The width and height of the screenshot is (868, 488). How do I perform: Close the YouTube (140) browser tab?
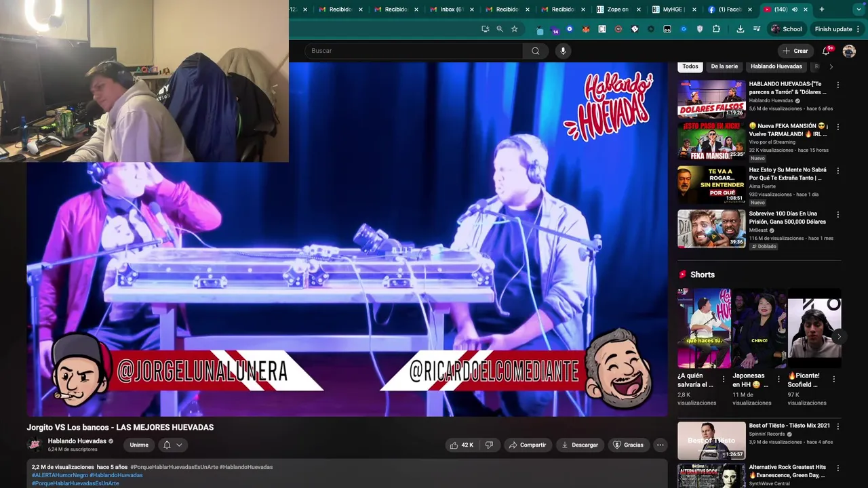tap(805, 9)
